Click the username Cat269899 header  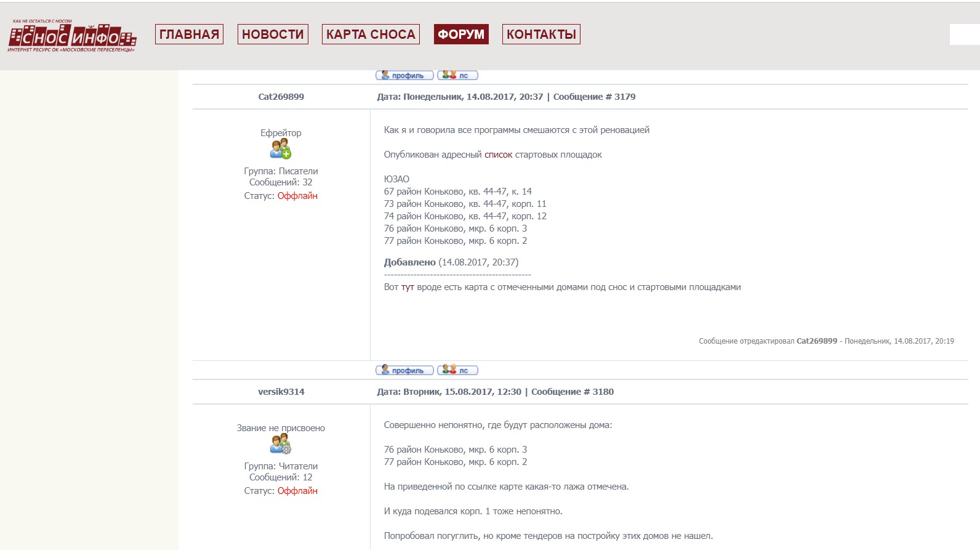coord(281,97)
